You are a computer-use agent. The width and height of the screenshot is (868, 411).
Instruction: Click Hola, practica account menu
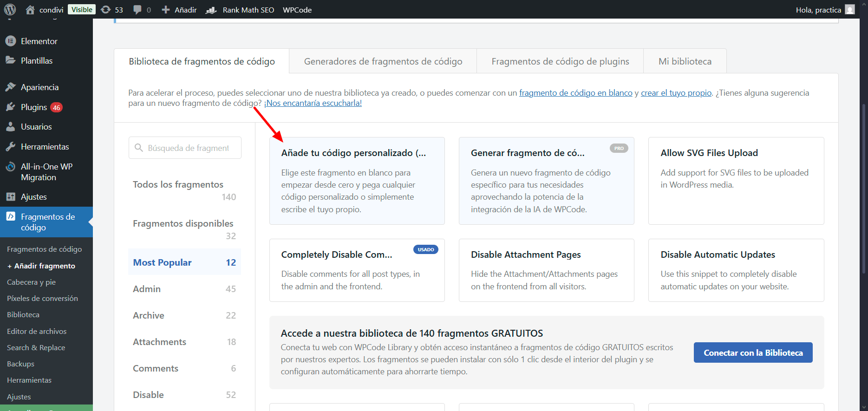tap(825, 10)
